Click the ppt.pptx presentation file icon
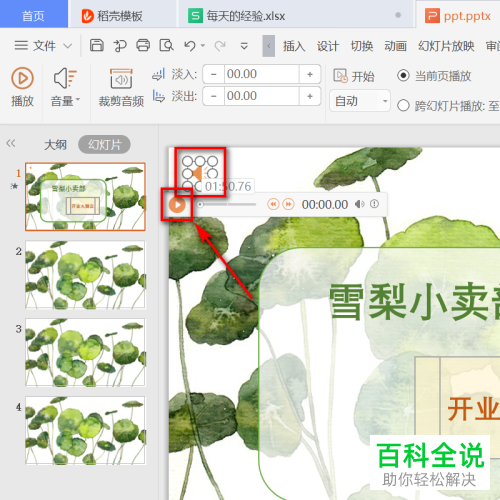500x500 pixels. [x=432, y=16]
